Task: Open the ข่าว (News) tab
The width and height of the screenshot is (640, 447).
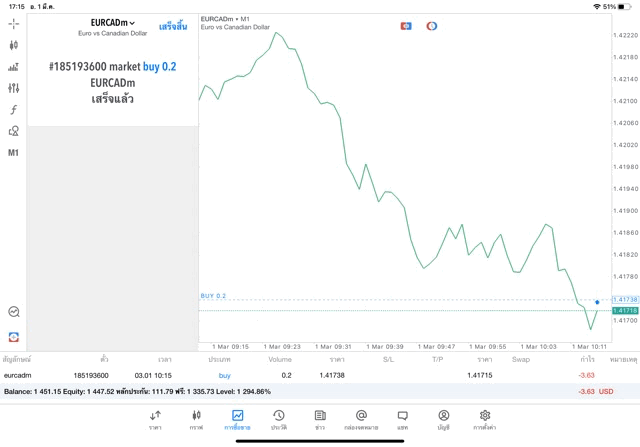Action: (x=320, y=420)
